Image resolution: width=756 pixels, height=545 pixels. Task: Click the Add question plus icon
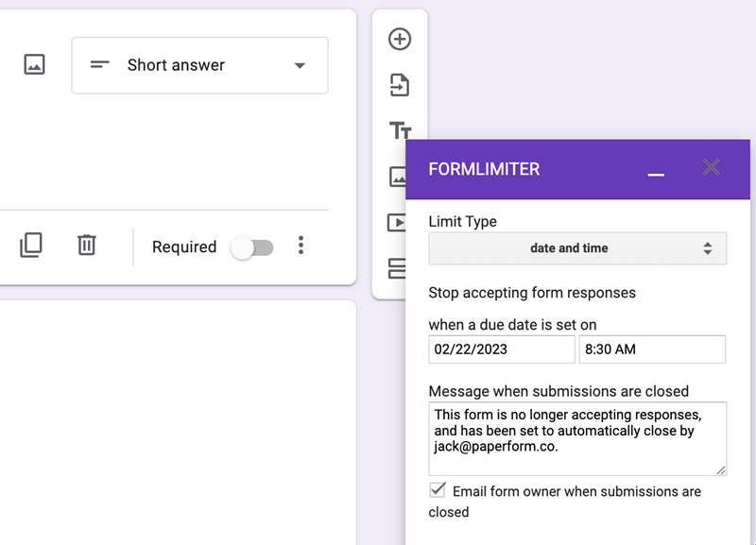click(400, 39)
